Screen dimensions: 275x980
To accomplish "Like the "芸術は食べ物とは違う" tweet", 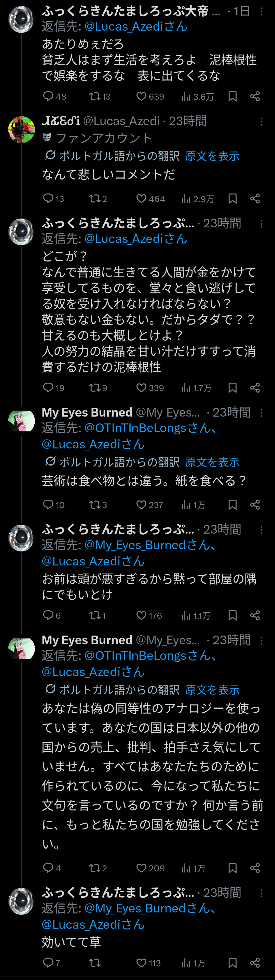I will coord(141,505).
